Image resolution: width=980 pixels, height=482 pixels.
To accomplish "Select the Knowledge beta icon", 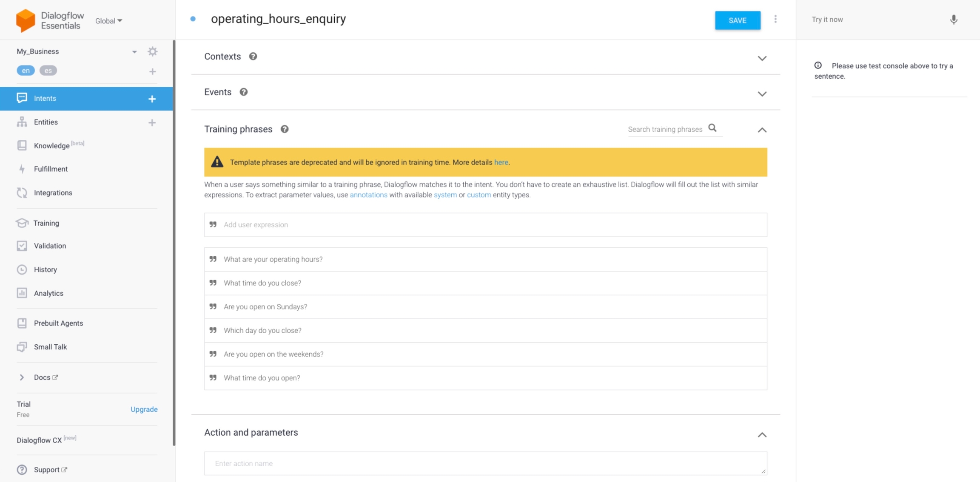I will (22, 145).
